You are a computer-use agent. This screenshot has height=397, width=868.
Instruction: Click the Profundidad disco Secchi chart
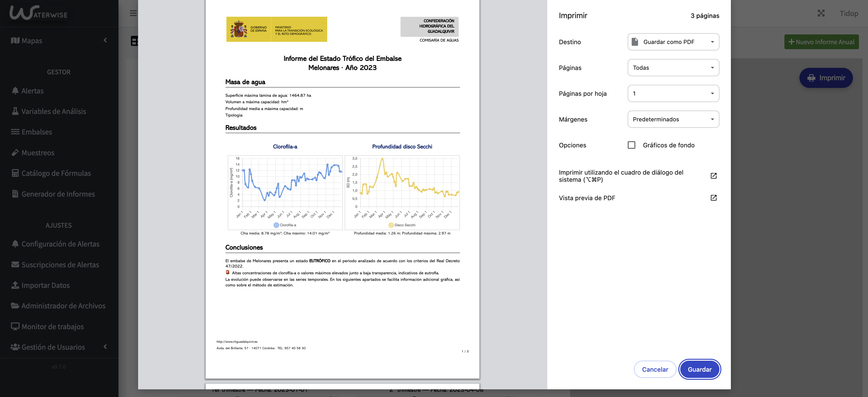coord(402,193)
